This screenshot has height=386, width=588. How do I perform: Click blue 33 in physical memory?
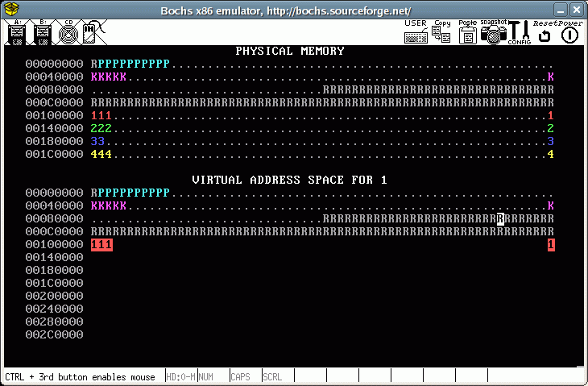(x=97, y=141)
